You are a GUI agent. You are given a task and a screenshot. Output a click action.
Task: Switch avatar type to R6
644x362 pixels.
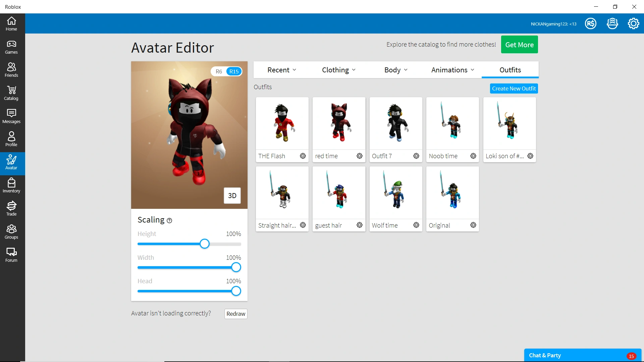click(x=219, y=71)
